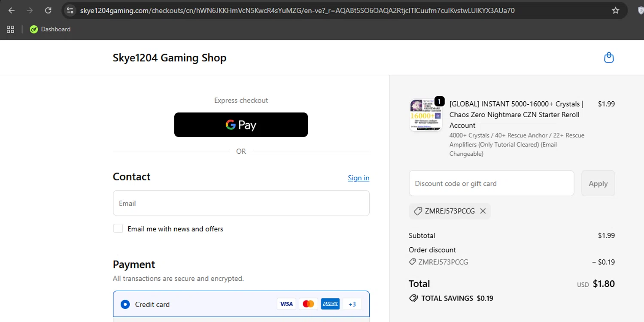Click the shield extension icon
This screenshot has width=644, height=322.
640,10
